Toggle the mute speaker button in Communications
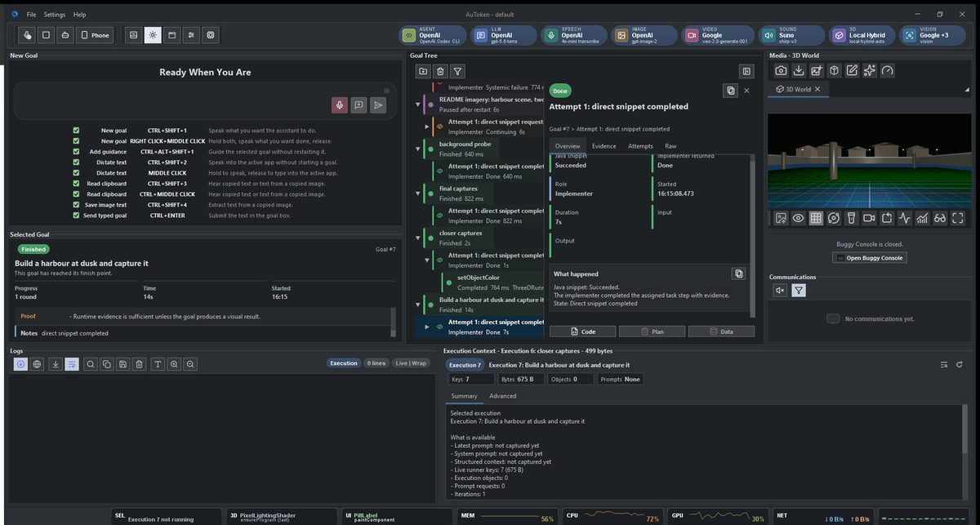 click(781, 290)
